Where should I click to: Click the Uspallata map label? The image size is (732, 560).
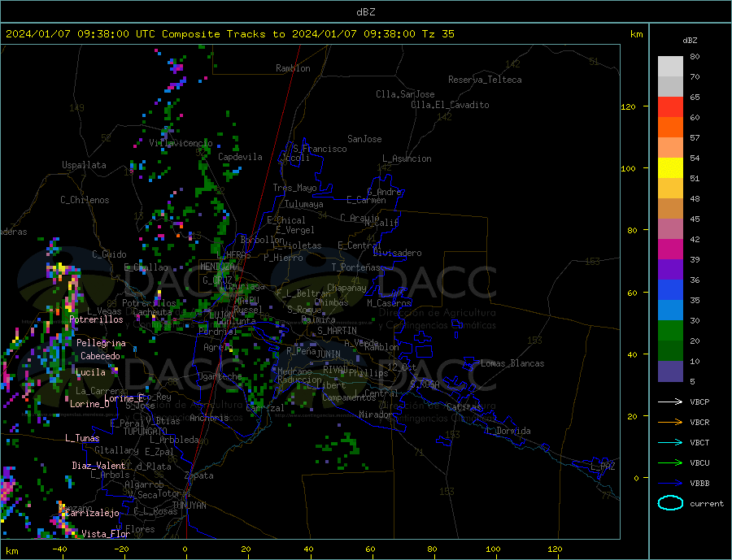tap(84, 165)
